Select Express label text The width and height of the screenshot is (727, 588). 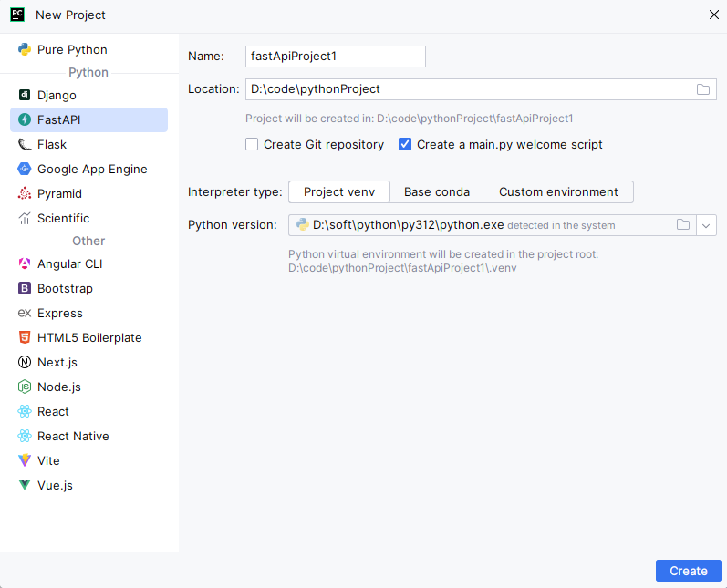[x=60, y=314]
